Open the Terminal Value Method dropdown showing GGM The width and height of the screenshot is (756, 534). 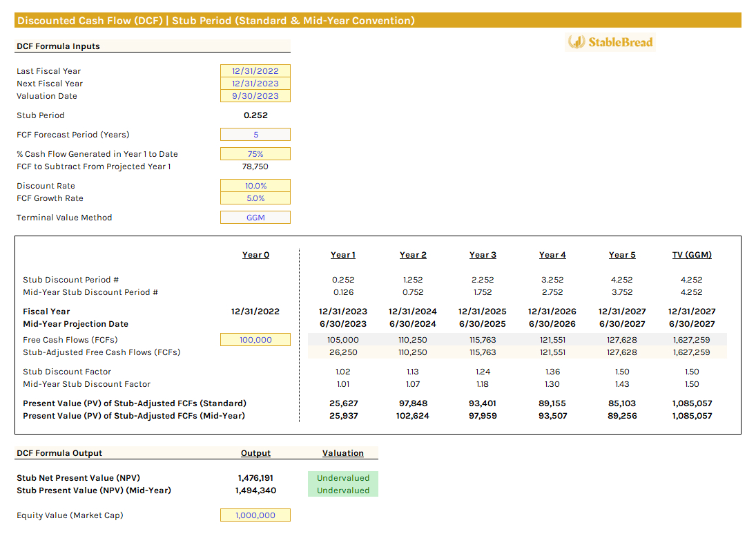(x=255, y=217)
